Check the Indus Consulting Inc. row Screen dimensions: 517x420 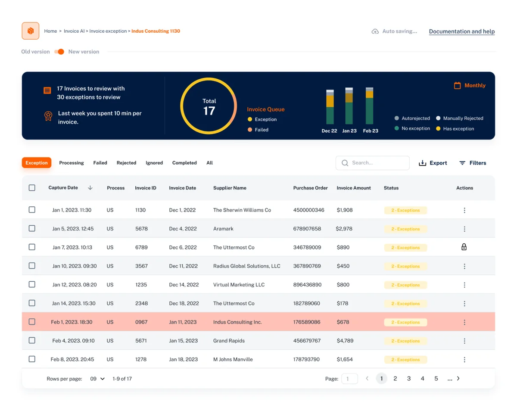coord(32,322)
